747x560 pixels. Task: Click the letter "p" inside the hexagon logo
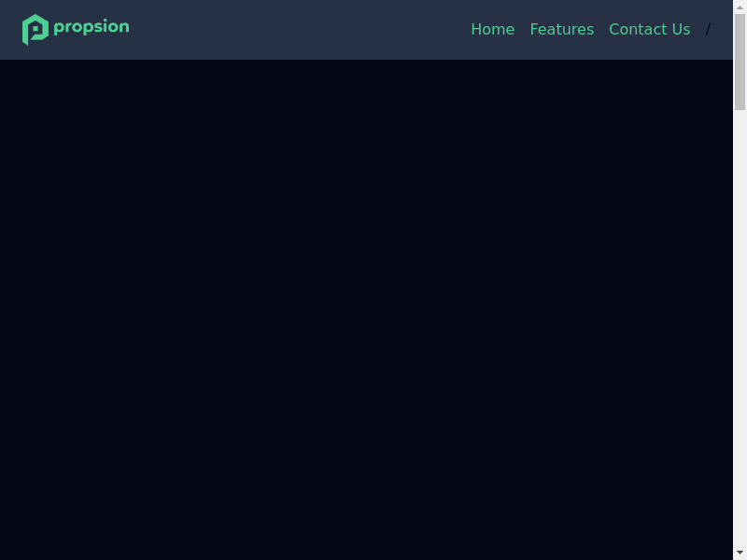(x=35, y=31)
